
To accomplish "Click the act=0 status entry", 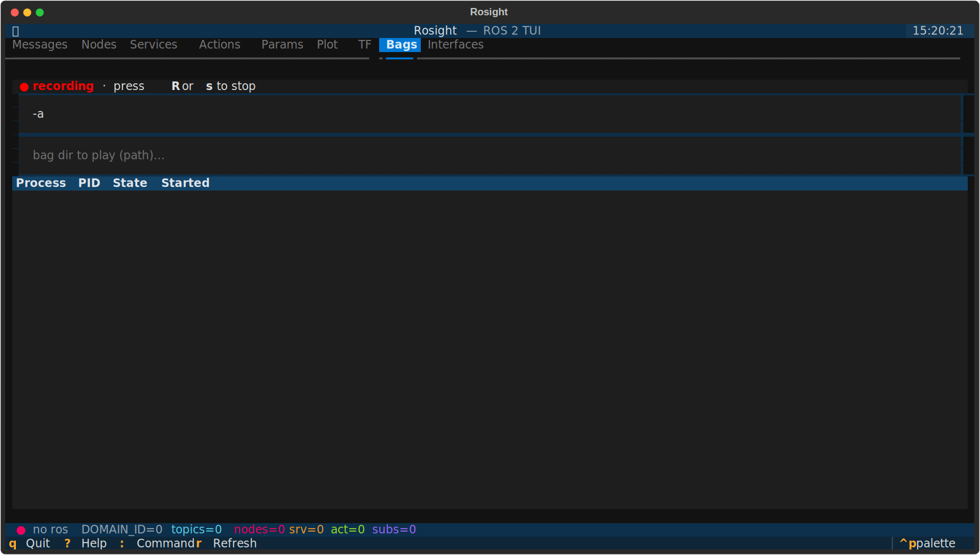I will click(x=347, y=529).
